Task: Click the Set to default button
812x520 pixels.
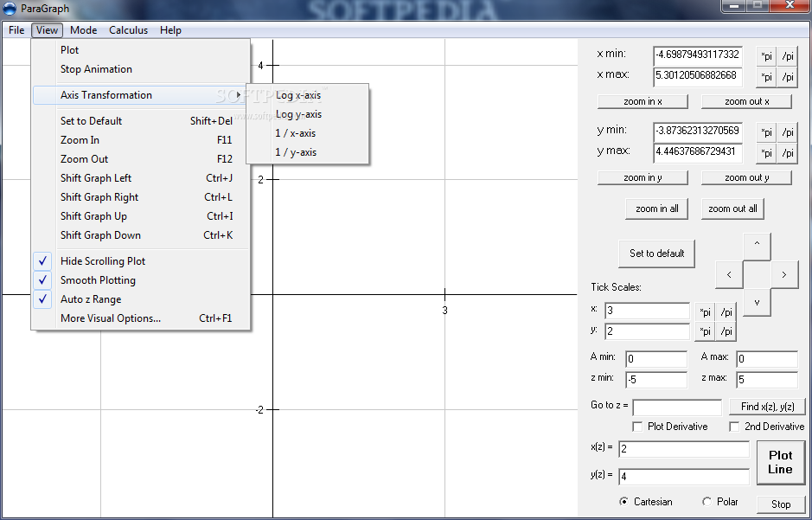Action: (656, 254)
